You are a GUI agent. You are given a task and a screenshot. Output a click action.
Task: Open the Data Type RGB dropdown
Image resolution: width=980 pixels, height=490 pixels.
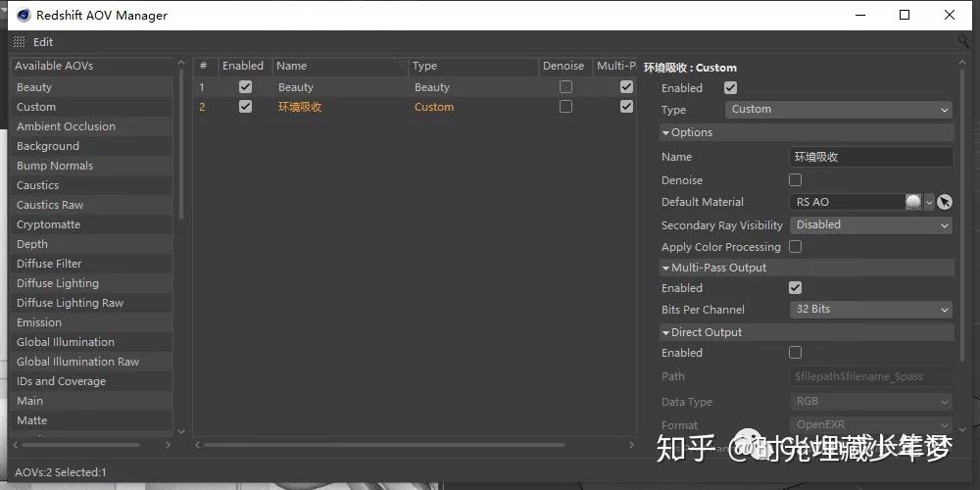coord(871,401)
